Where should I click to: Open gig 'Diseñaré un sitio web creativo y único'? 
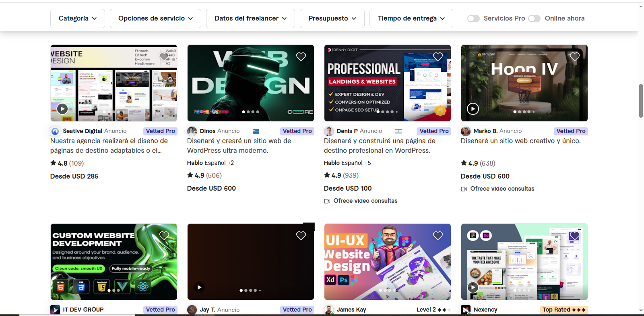coord(520,141)
